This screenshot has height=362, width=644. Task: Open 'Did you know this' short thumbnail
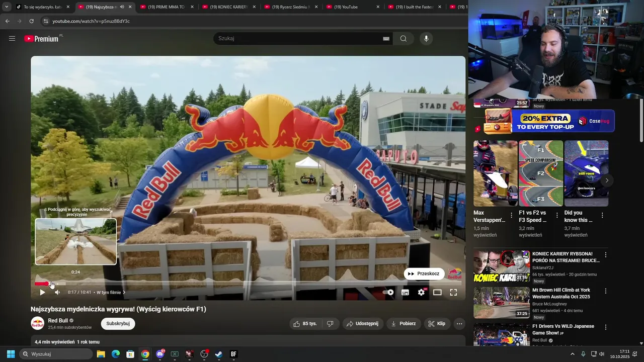pyautogui.click(x=586, y=173)
